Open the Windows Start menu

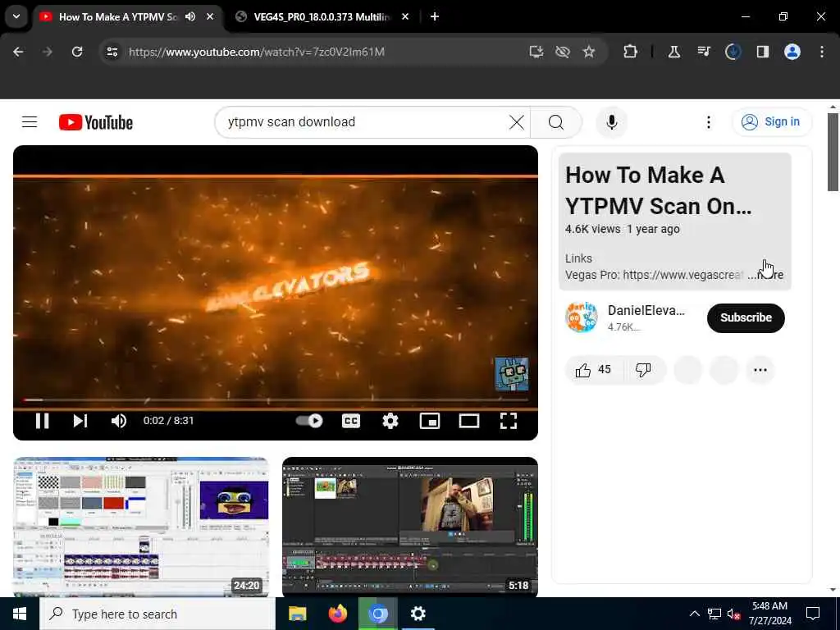tap(20, 614)
